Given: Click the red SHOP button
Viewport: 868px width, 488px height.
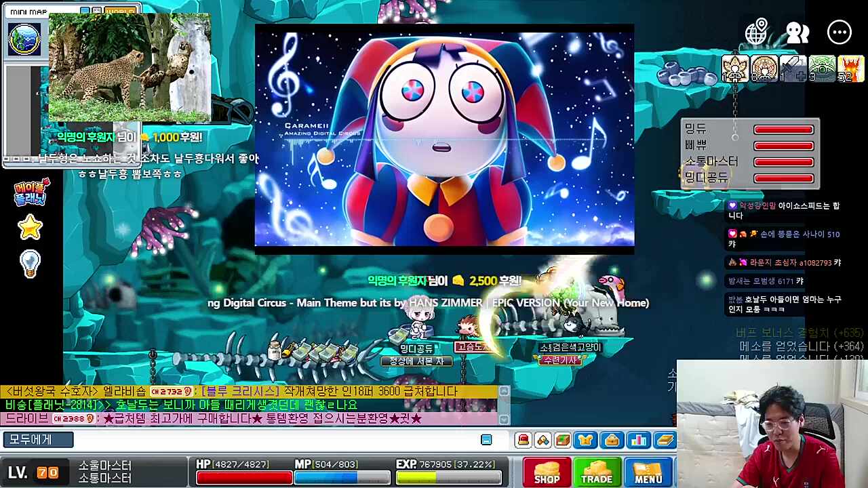Looking at the screenshot, I should [x=547, y=472].
